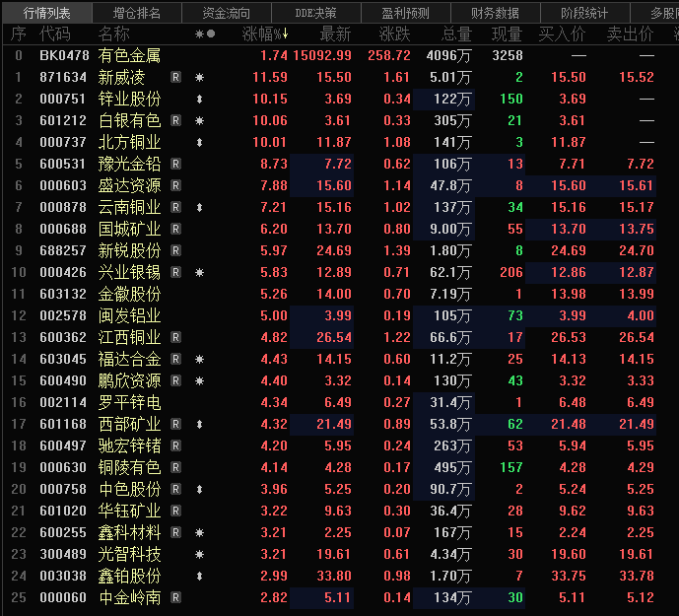Click the star marker for 光智科技

(x=199, y=554)
